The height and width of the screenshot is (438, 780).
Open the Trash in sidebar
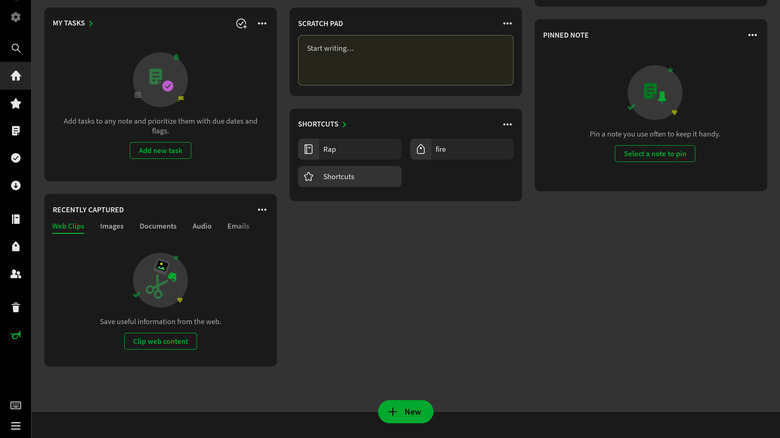(x=15, y=308)
